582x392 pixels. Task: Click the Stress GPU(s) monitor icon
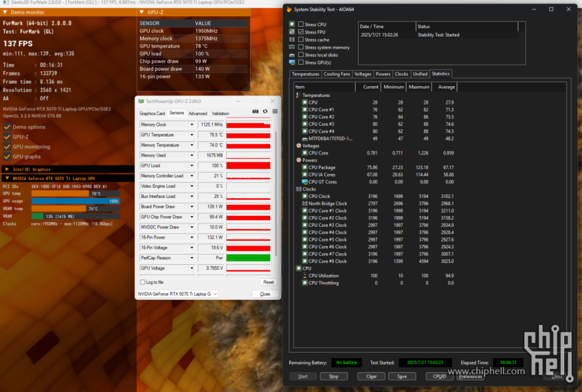[x=292, y=62]
